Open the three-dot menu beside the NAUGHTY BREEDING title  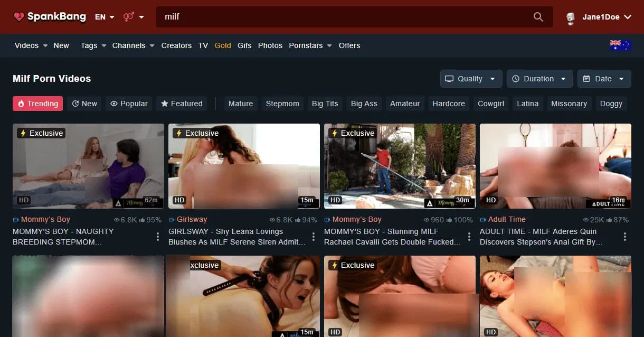click(157, 237)
